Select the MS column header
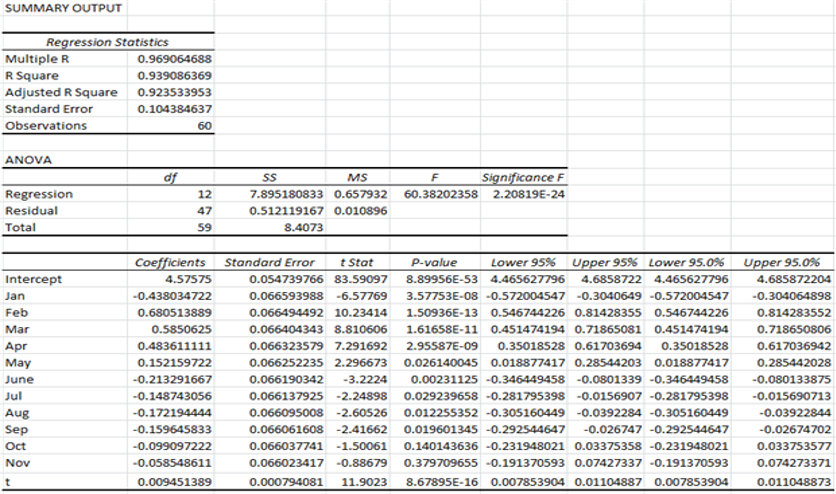Image resolution: width=836 pixels, height=494 pixels. coord(357,177)
